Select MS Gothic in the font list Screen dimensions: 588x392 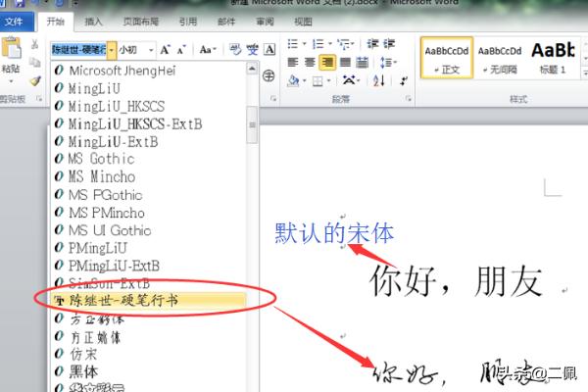click(x=101, y=159)
